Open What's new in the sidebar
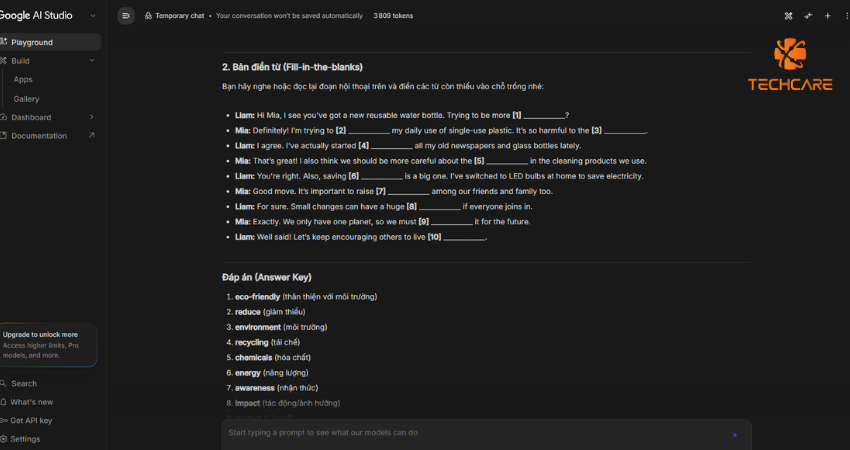850x450 pixels. 31,402
